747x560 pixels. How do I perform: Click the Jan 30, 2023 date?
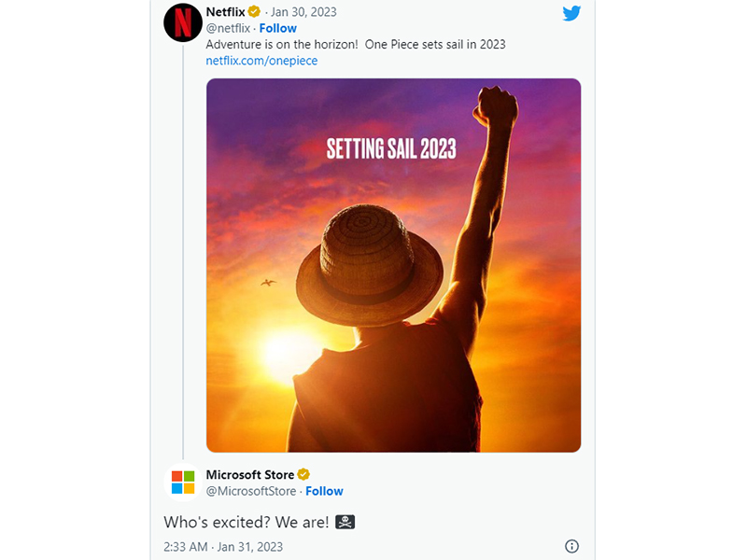pos(303,12)
